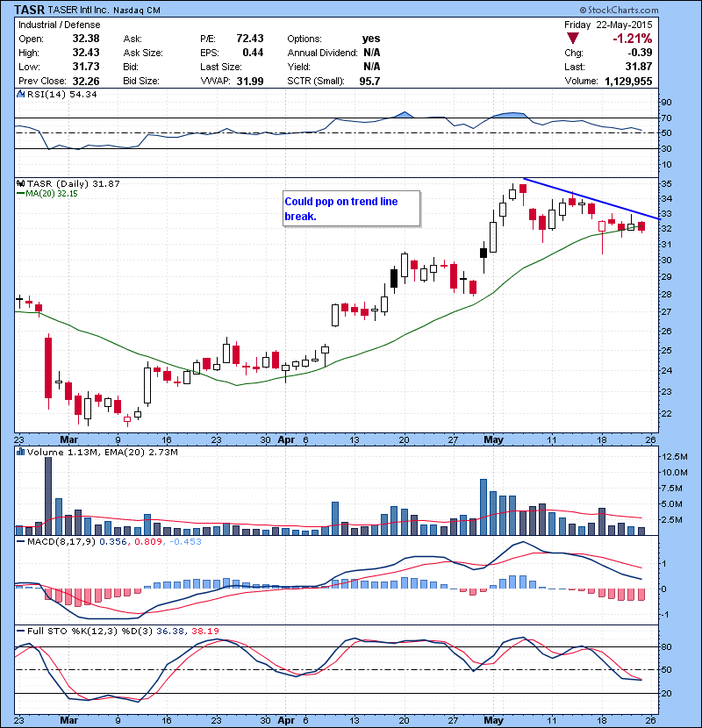Click the stochastic scale value 80

click(666, 646)
